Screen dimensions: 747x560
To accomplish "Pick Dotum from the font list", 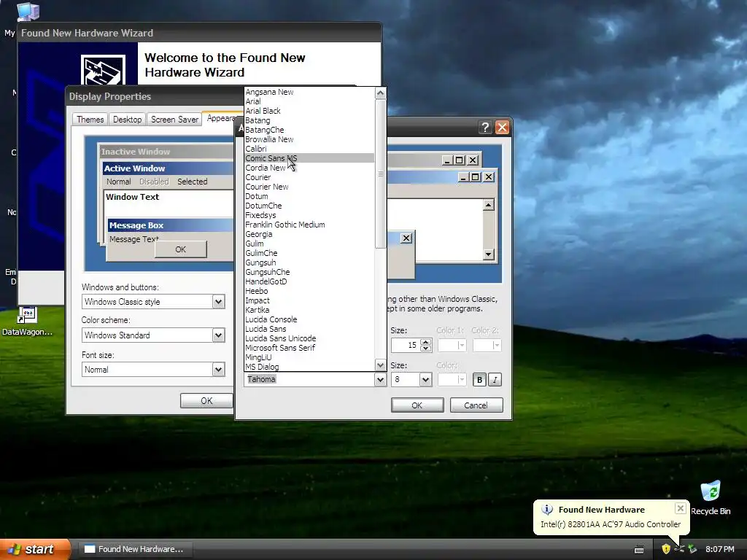I will click(x=309, y=196).
